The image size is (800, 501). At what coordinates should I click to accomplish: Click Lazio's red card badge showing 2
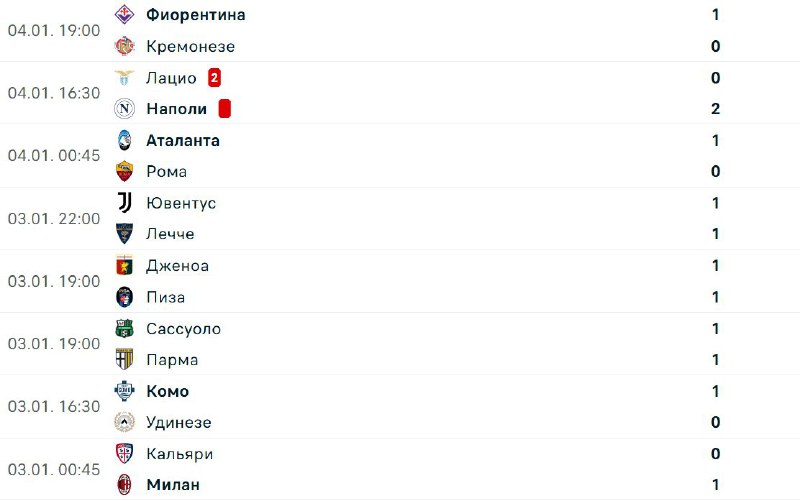tap(214, 78)
